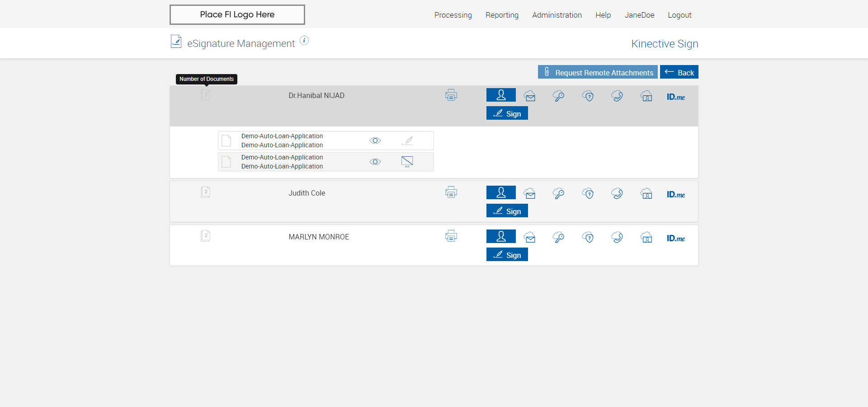Image resolution: width=868 pixels, height=407 pixels.
Task: View the second Demo-Auto-Loan-Application document
Action: point(375,162)
